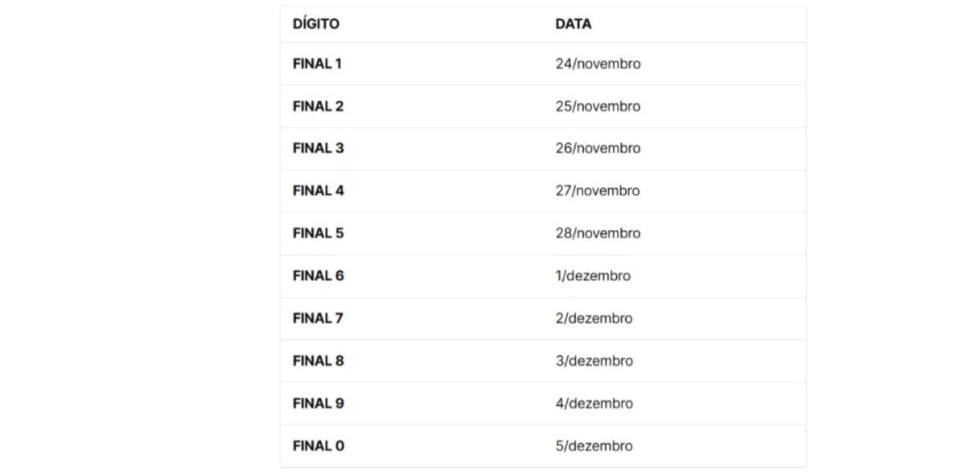This screenshot has height=475, width=980.
Task: Click the 28/novembro date cell
Action: coord(598,233)
